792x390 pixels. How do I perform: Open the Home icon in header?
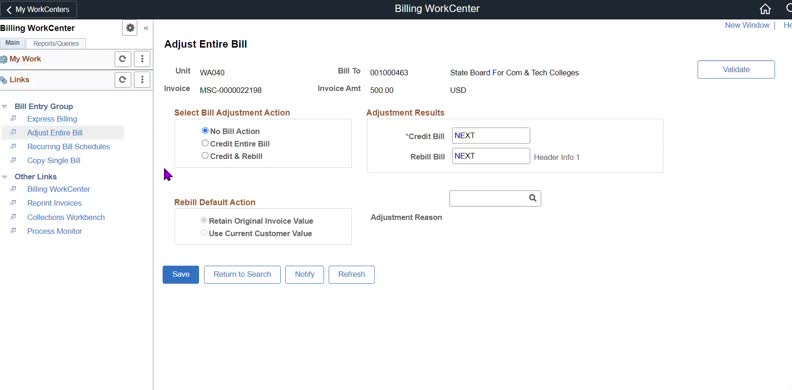[x=765, y=9]
